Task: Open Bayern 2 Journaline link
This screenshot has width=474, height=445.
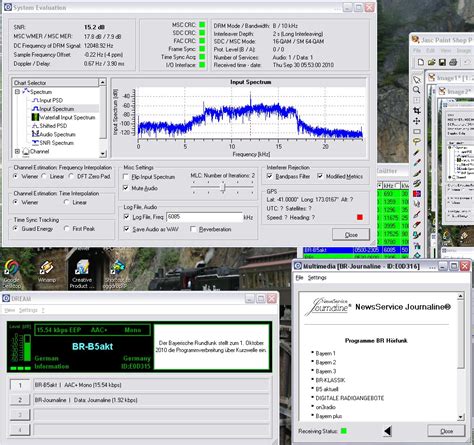Action: click(326, 362)
